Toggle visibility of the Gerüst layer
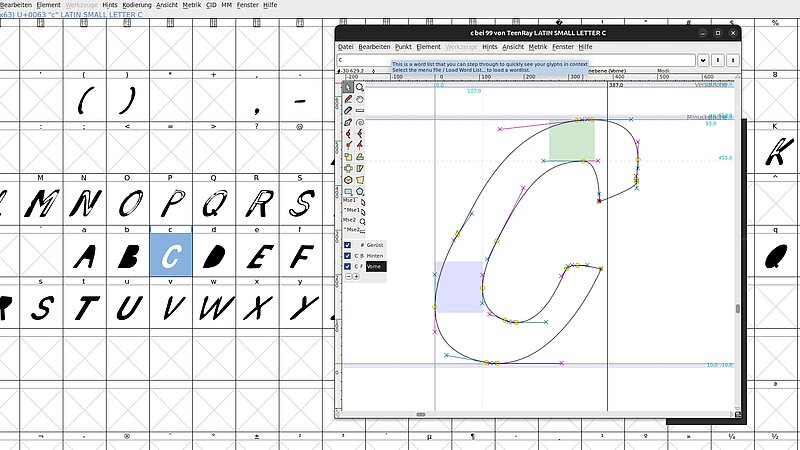The width and height of the screenshot is (800, 450). [347, 245]
